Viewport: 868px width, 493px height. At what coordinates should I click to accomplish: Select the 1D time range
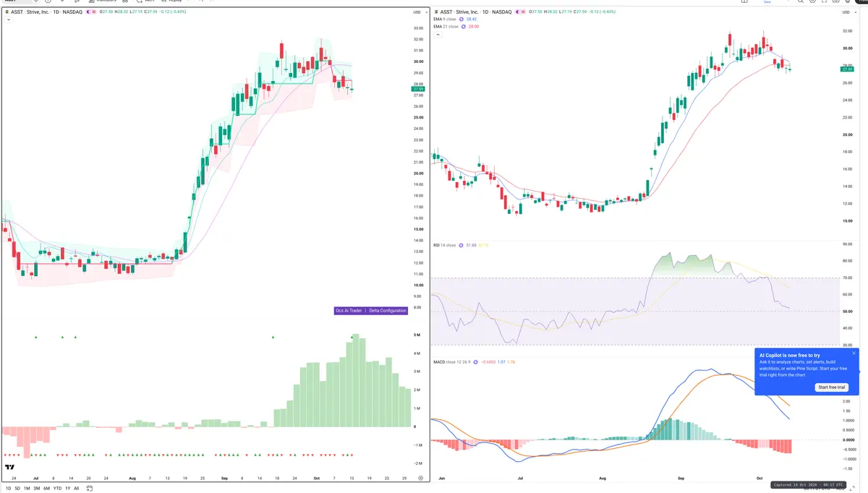click(8, 488)
